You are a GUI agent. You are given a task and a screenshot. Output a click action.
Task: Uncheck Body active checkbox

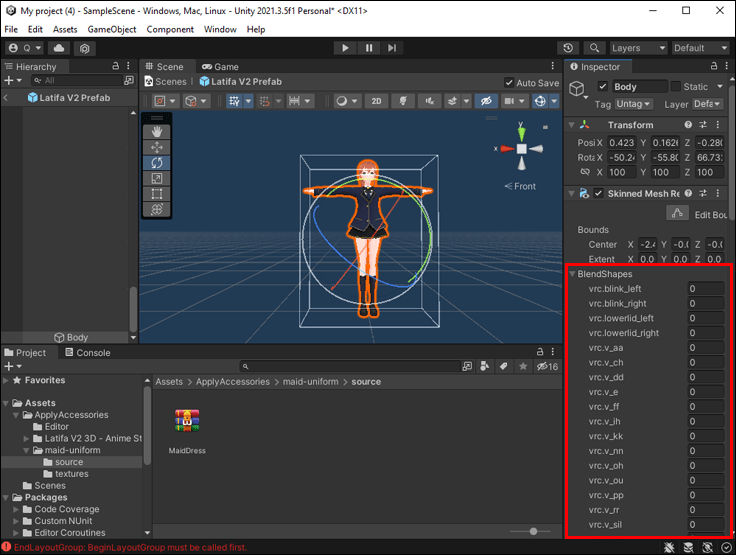click(603, 86)
